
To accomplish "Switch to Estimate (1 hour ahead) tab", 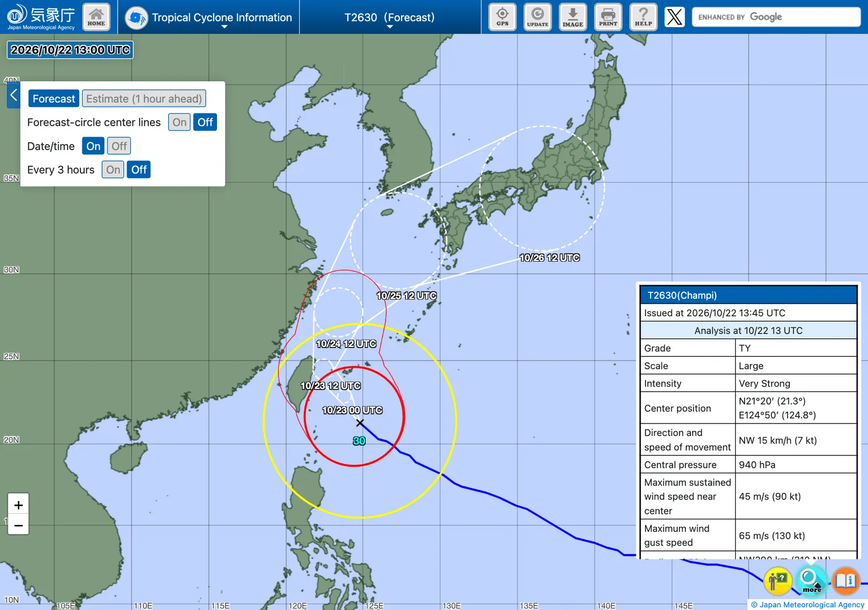I will point(144,99).
